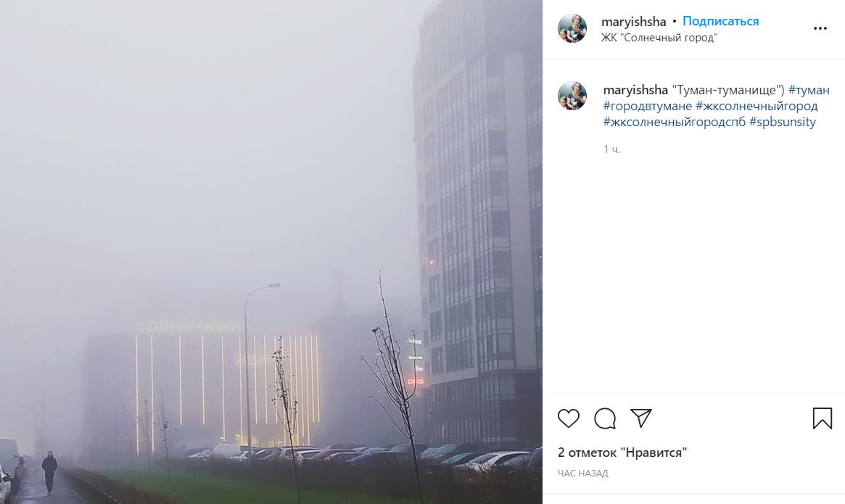Like the post with the heart icon
Screen dimensions: 845x504
click(x=568, y=418)
